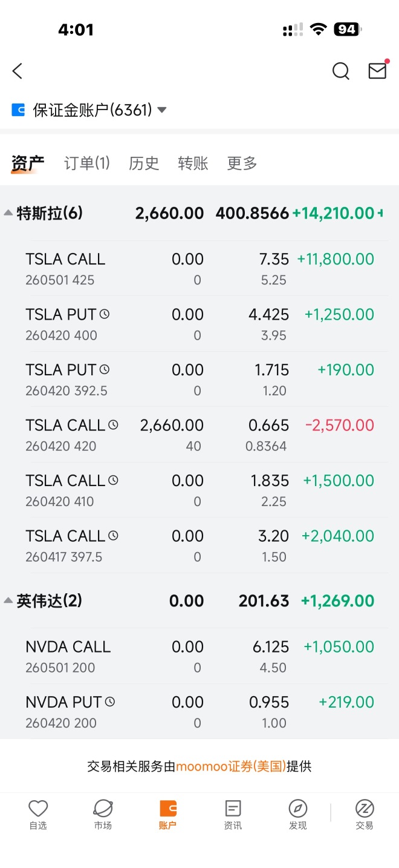399x868 pixels.
Task: Open NVDA CALL 260501 200 position
Action: [x=199, y=656]
